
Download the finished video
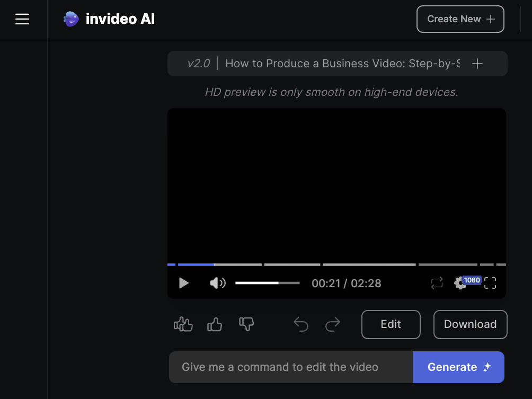(x=470, y=324)
